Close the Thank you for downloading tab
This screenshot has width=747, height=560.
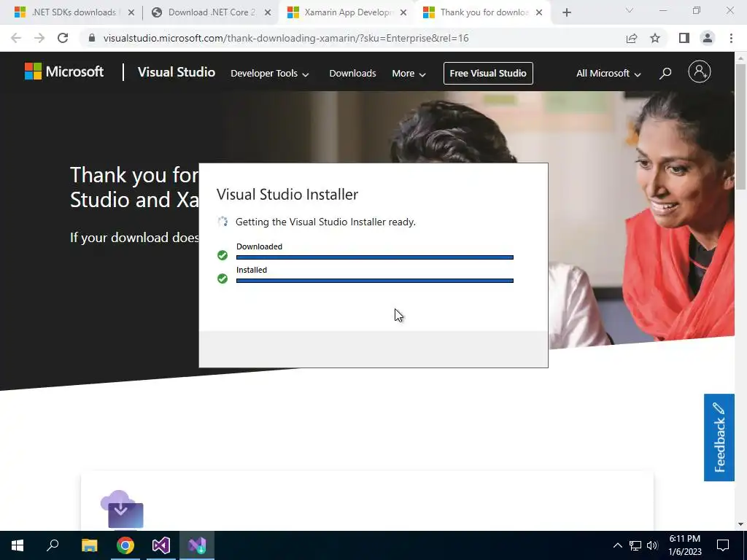[x=539, y=12]
